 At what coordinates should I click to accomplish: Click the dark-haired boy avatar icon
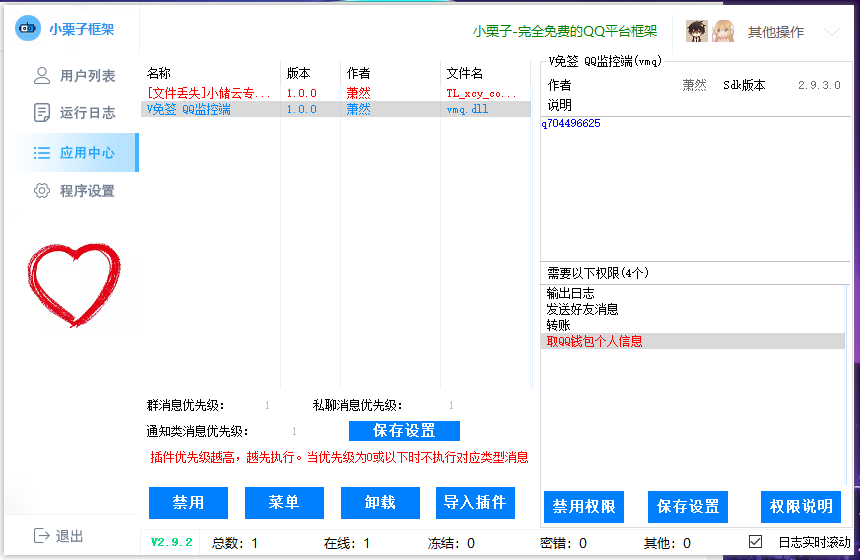(x=697, y=31)
